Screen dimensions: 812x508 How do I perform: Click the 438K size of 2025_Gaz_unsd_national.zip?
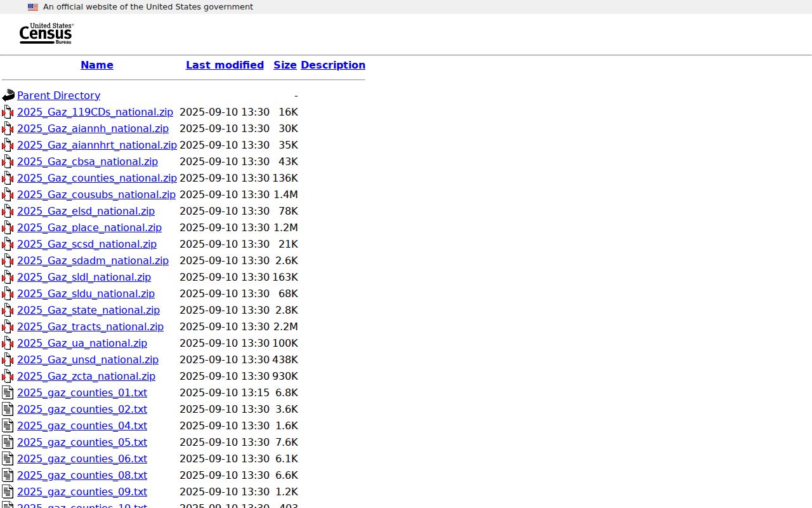[x=285, y=359]
